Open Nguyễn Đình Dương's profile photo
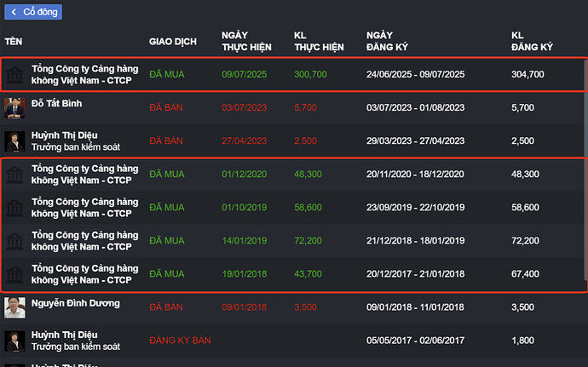Image resolution: width=588 pixels, height=367 pixels. pos(14,307)
